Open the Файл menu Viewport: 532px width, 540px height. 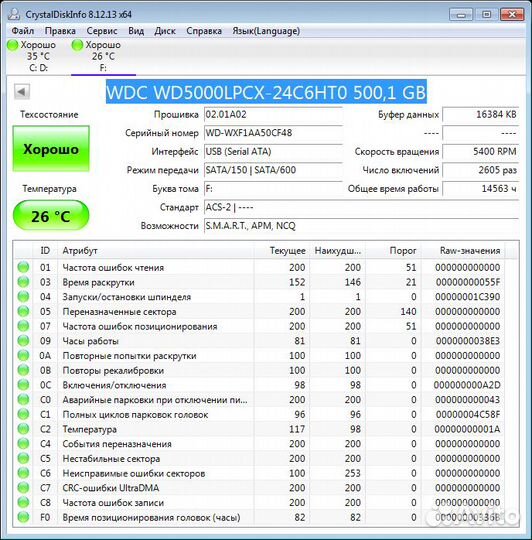coord(23,31)
